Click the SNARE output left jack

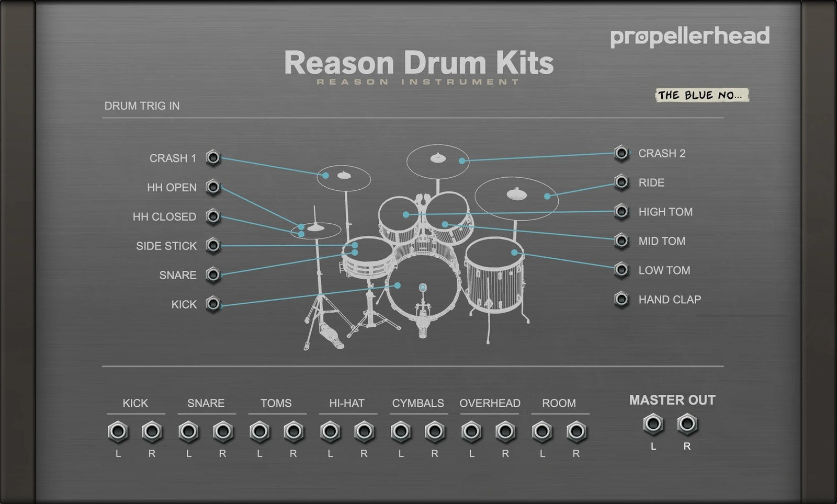coord(188,432)
